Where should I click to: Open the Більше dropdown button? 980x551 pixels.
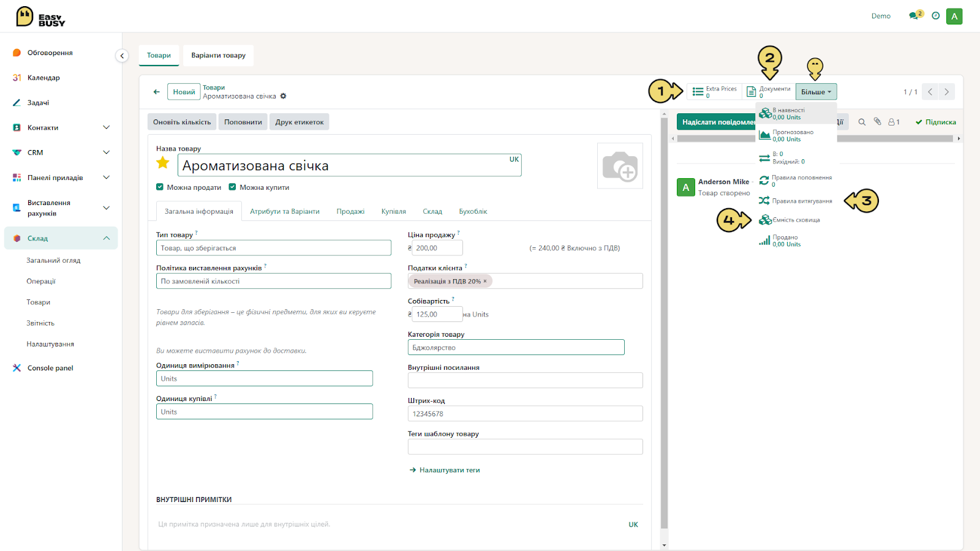tap(816, 92)
